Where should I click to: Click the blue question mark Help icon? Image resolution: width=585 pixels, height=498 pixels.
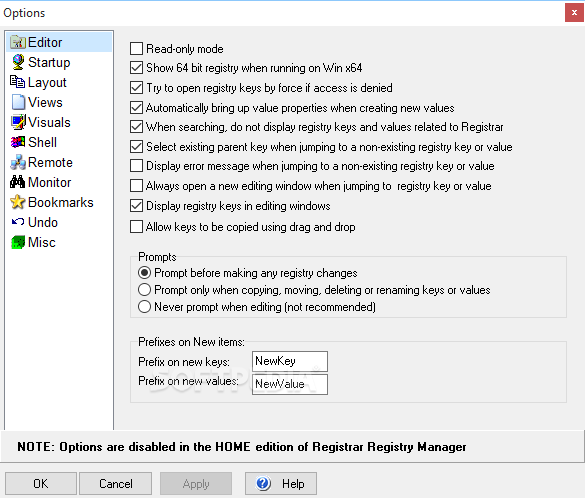(263, 483)
